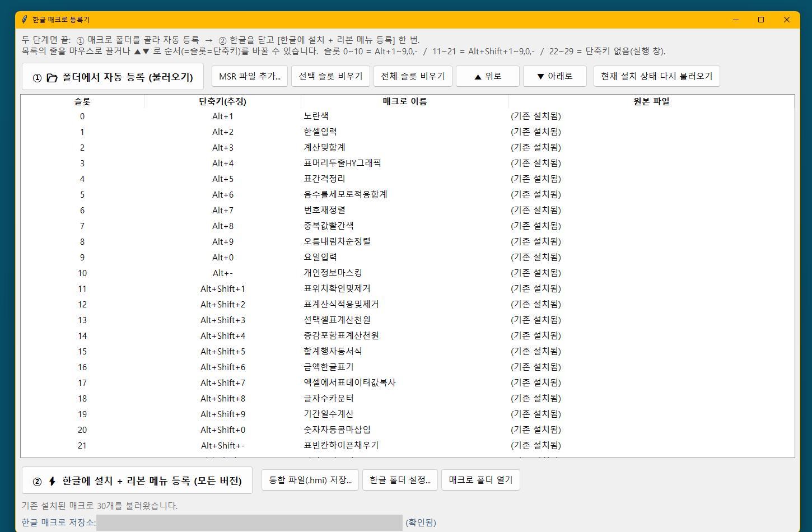The height and width of the screenshot is (532, 812).
Task: Select the 금액한글표기 macro row
Action: [x=408, y=367]
